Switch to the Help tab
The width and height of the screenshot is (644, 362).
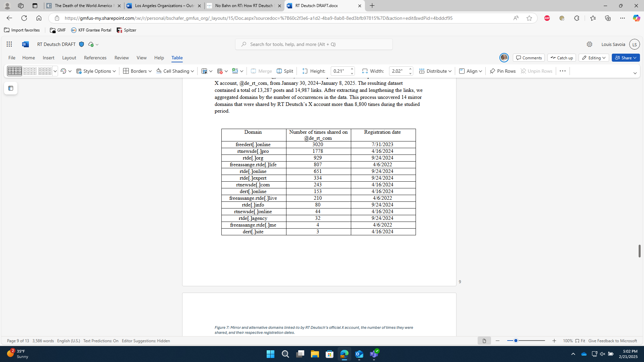coord(159,58)
